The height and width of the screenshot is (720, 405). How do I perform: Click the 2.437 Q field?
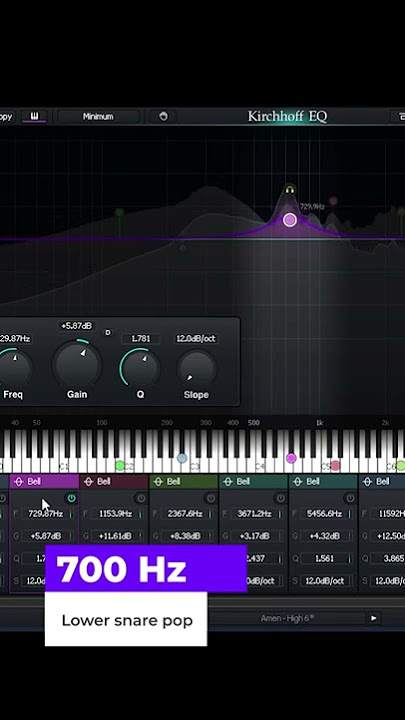tap(265, 558)
